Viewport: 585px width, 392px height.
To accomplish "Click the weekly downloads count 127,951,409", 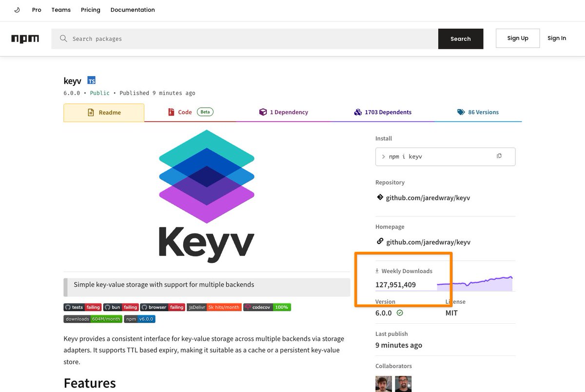I will coord(395,285).
